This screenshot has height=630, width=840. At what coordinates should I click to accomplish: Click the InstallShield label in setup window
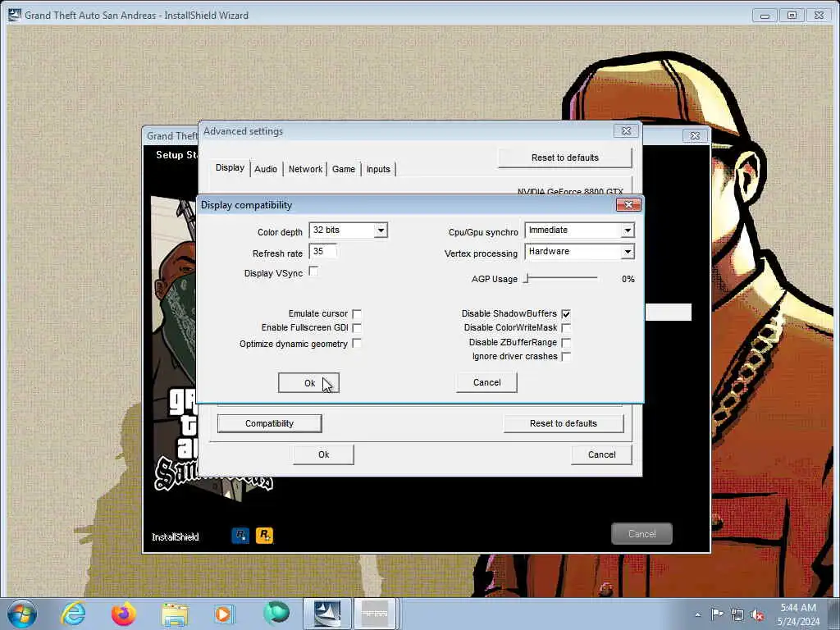click(176, 536)
